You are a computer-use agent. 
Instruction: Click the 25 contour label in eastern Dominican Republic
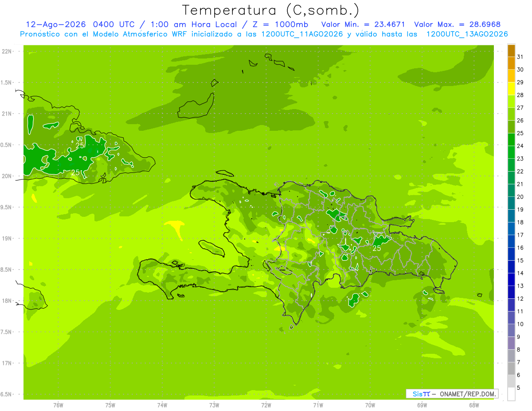[377, 248]
